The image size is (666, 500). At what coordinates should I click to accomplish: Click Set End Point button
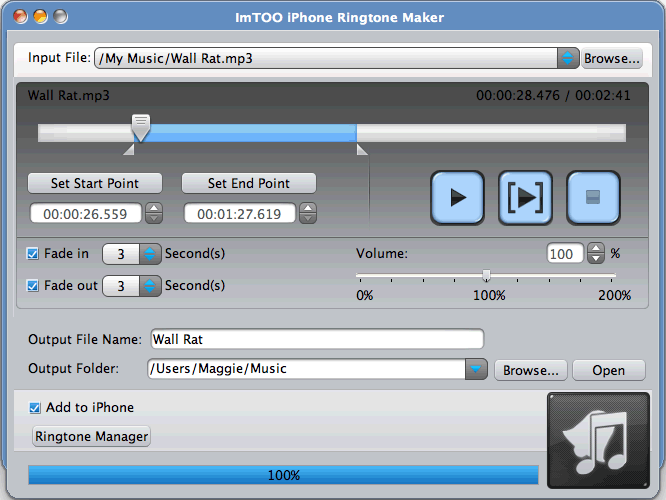(249, 183)
